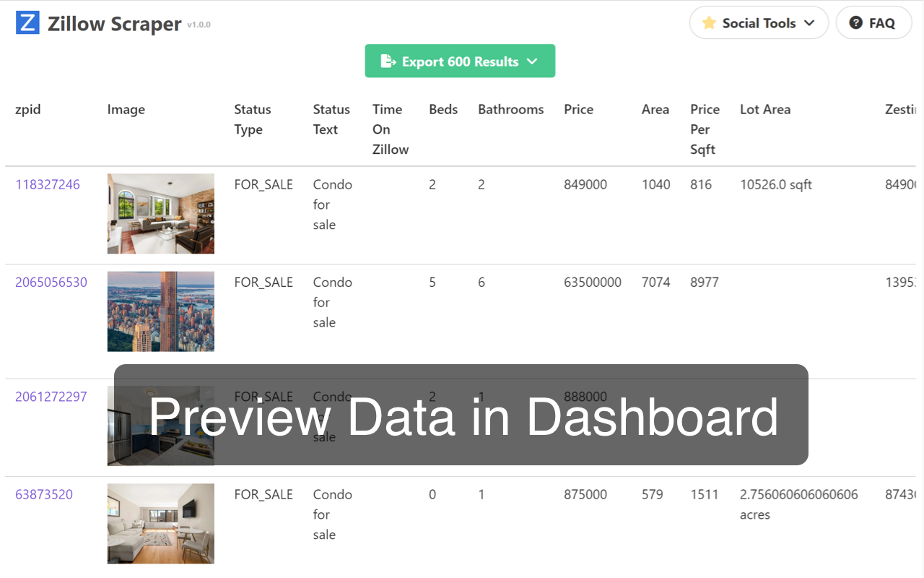This screenshot has width=924, height=578.
Task: Open listing link 2061272297
Action: click(51, 397)
